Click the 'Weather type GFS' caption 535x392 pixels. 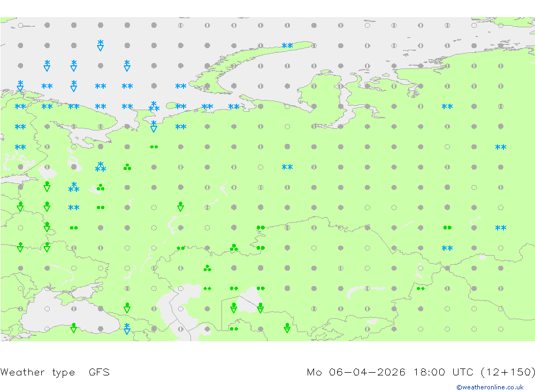click(x=55, y=372)
